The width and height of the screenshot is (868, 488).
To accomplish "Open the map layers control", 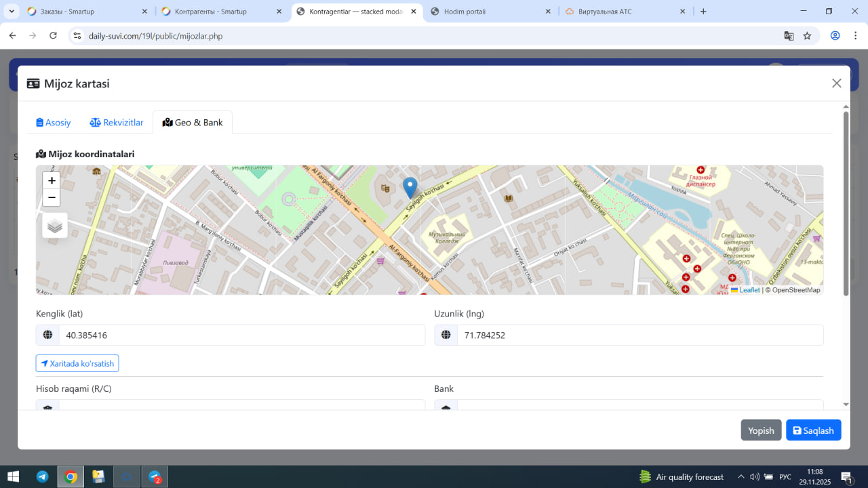I will click(x=55, y=226).
